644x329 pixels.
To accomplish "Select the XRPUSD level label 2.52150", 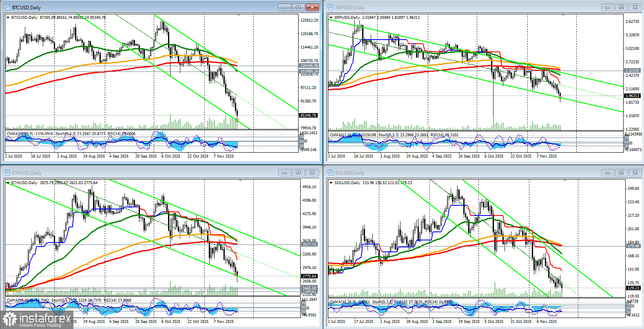I will (x=633, y=71).
